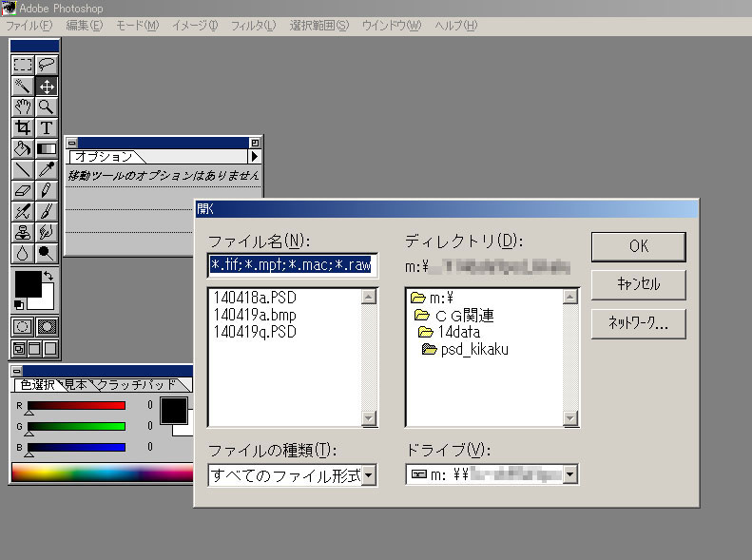Open the 編集 menu

85,26
